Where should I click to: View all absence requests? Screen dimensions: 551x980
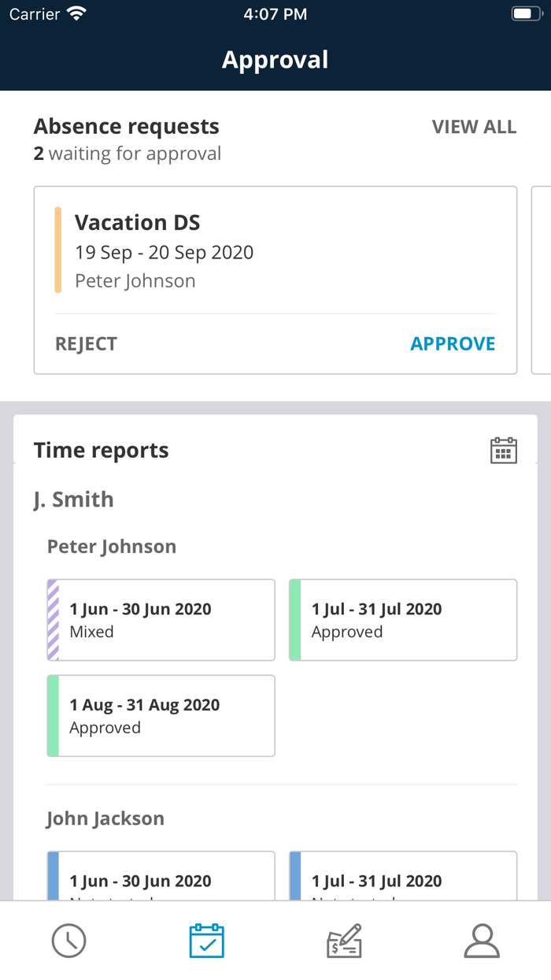tap(474, 127)
